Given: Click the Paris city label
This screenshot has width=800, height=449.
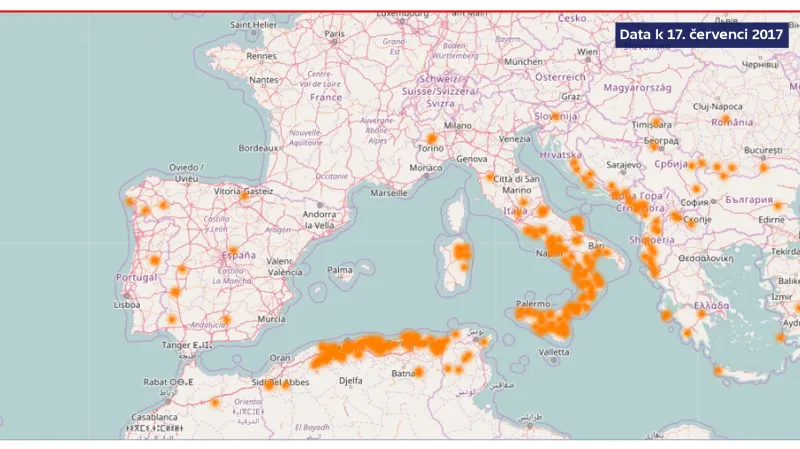Looking at the screenshot, I should [333, 33].
